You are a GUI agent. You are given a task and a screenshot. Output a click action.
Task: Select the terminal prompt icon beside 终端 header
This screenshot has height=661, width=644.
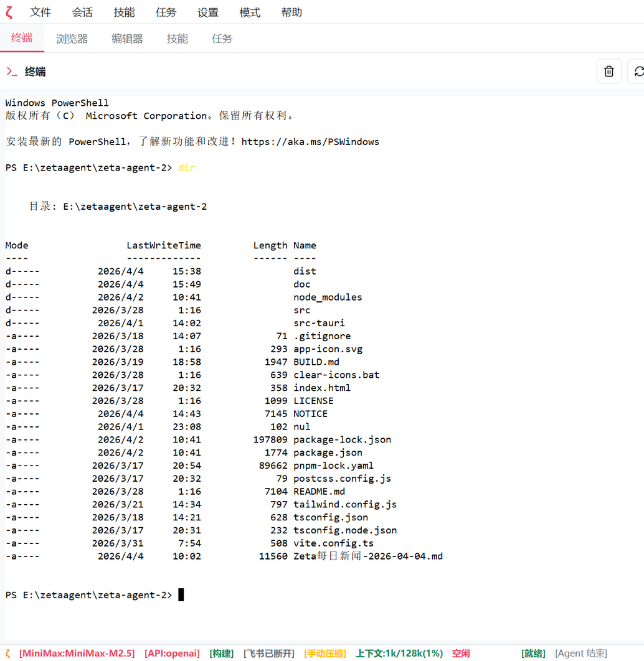[x=11, y=72]
